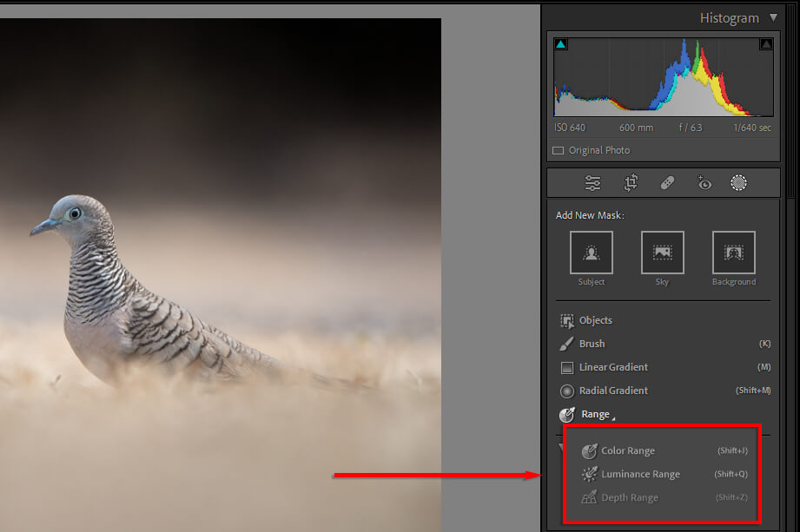
Task: Open the Masking tool
Action: coord(739,183)
